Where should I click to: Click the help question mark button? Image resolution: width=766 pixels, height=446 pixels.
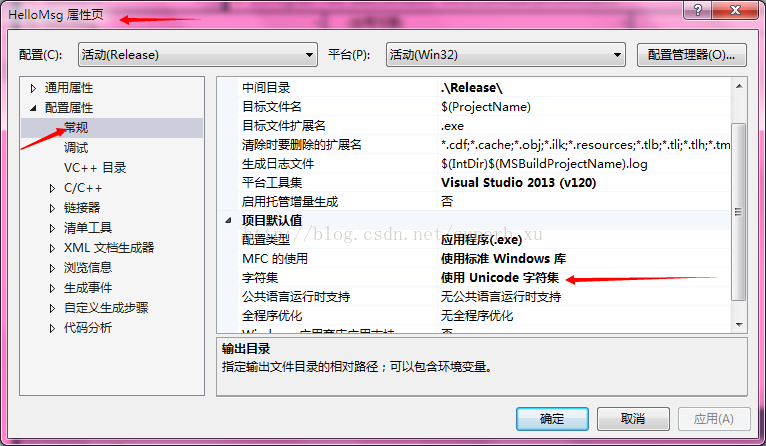[x=698, y=10]
